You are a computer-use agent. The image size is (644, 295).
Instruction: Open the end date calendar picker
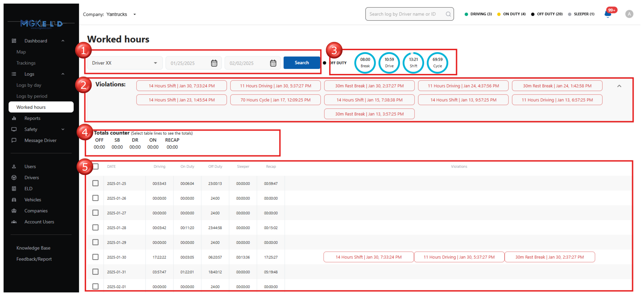[273, 63]
